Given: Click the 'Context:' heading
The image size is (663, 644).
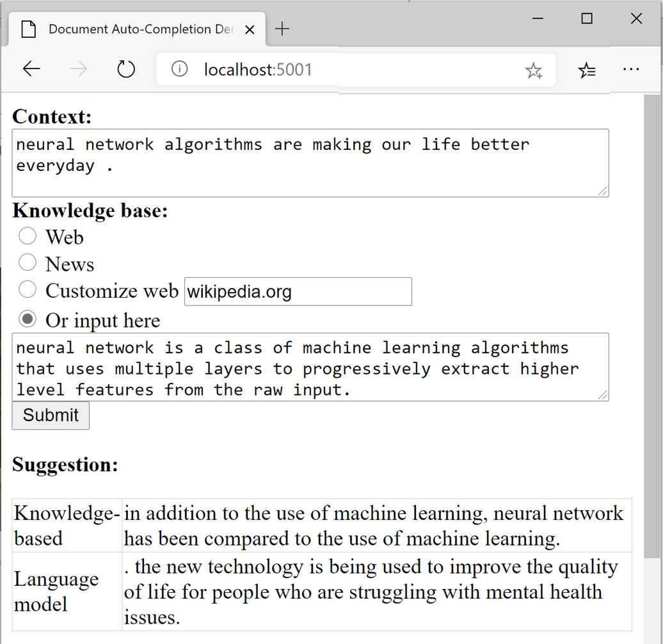Looking at the screenshot, I should [52, 117].
